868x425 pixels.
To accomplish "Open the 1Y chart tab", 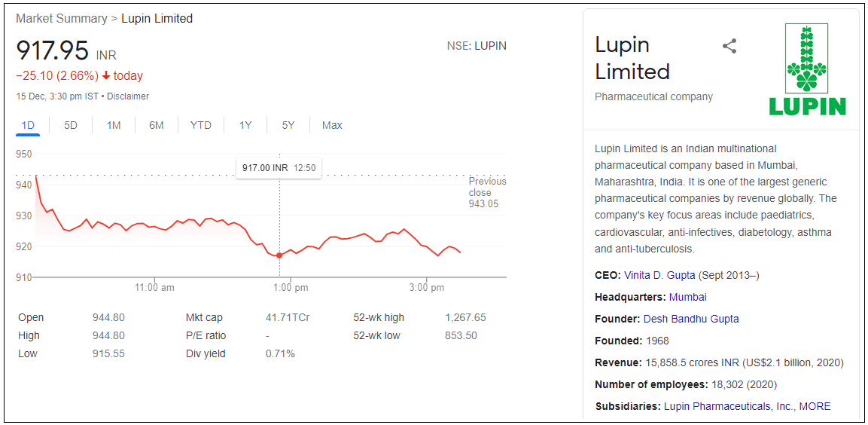I will coord(245,125).
